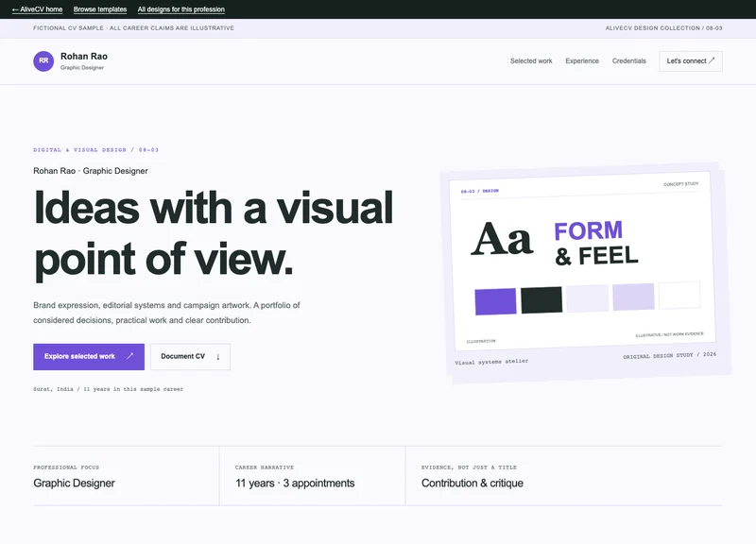Navigate to Experience section

(x=582, y=60)
